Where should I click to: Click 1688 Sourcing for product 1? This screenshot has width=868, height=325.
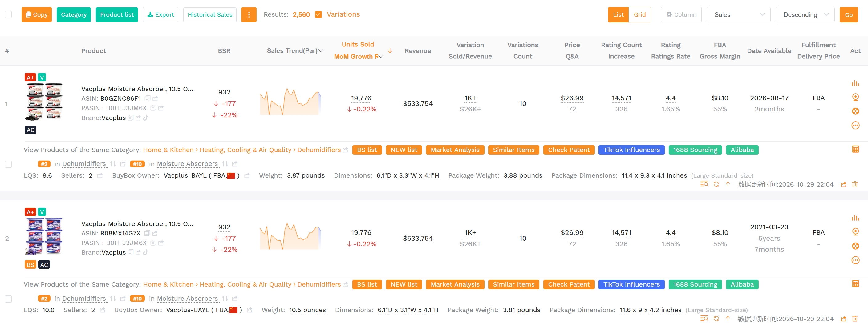(695, 150)
